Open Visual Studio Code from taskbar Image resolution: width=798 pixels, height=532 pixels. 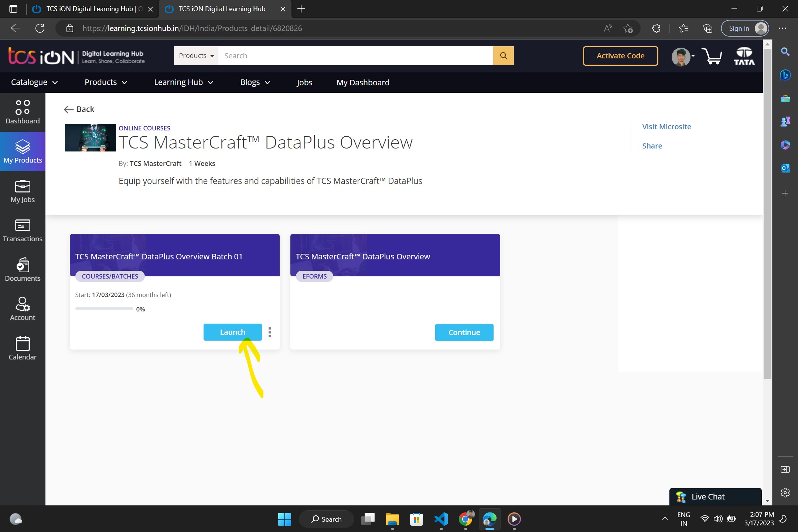tap(441, 519)
